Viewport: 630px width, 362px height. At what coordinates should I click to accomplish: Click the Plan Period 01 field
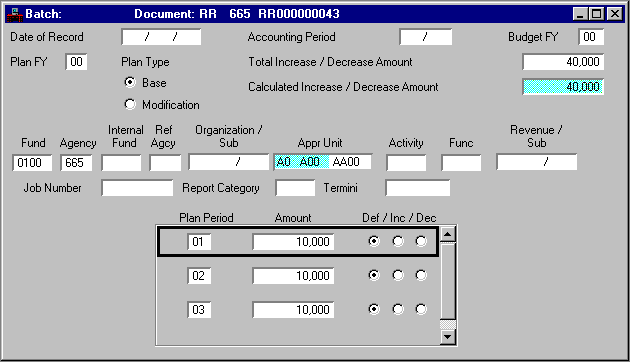point(199,242)
